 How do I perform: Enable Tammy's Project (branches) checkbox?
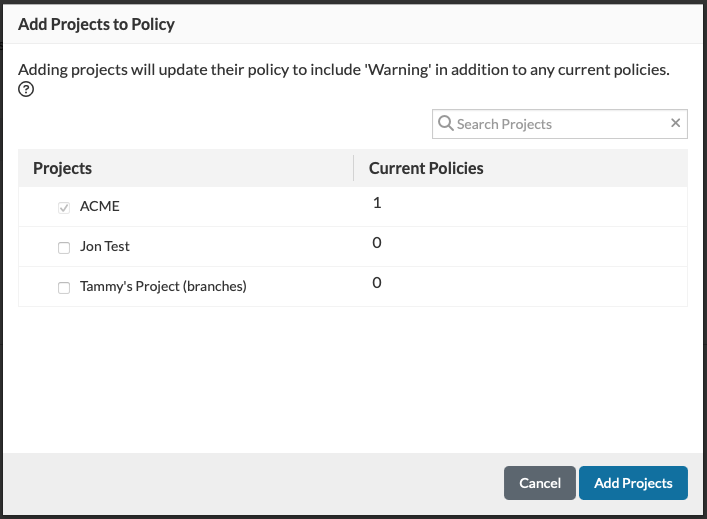pos(64,287)
